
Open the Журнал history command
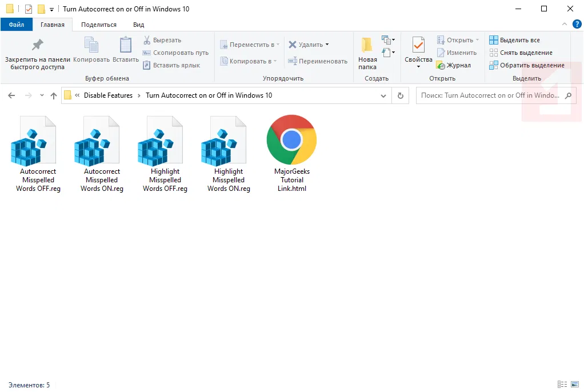coord(454,65)
